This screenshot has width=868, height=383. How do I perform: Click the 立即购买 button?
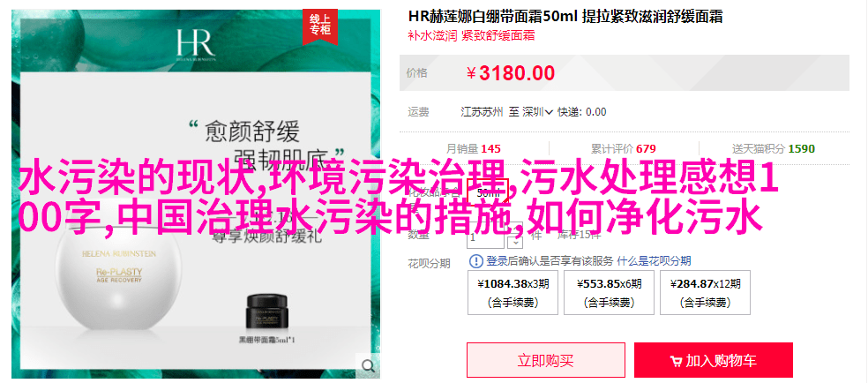coord(546,360)
